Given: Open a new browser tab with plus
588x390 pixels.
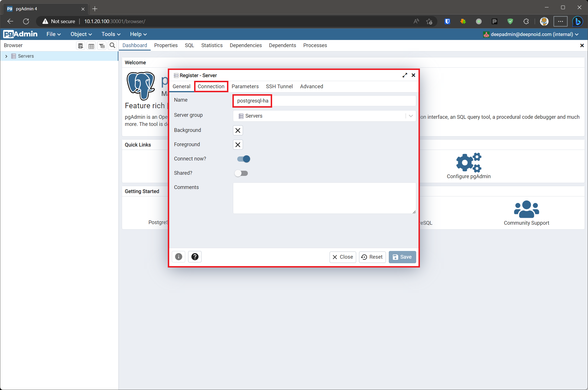Looking at the screenshot, I should [95, 9].
